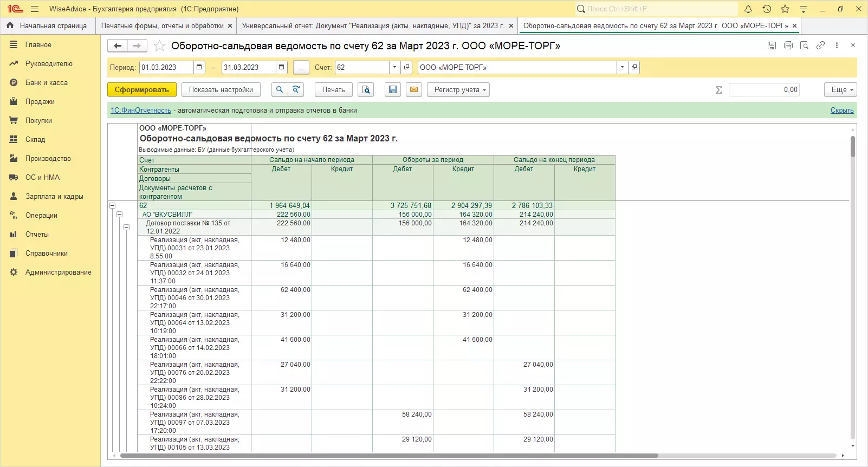
Task: Save report using the floppy disk icon
Action: (393, 89)
